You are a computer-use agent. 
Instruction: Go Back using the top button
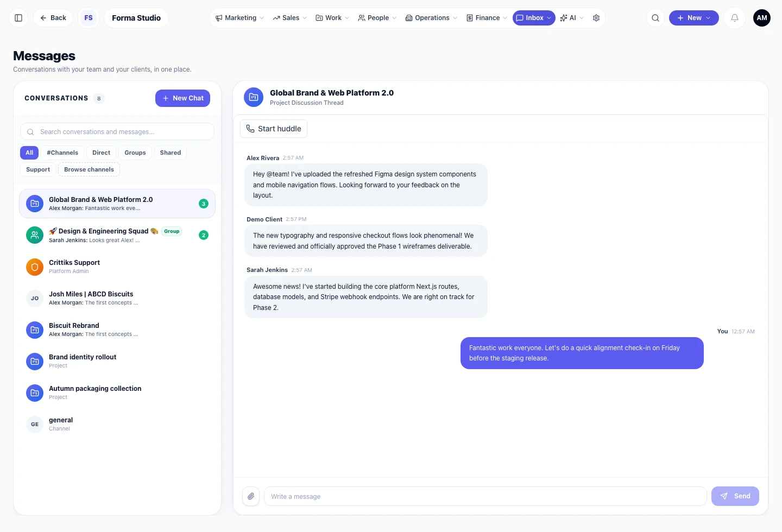tap(53, 18)
